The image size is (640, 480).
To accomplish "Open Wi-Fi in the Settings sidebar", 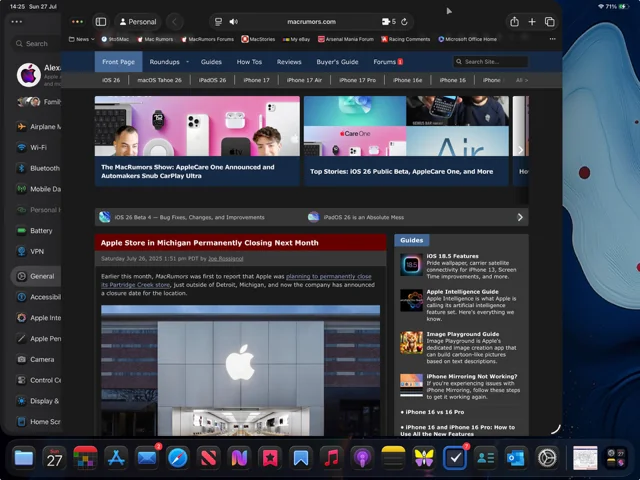I will (x=38, y=147).
